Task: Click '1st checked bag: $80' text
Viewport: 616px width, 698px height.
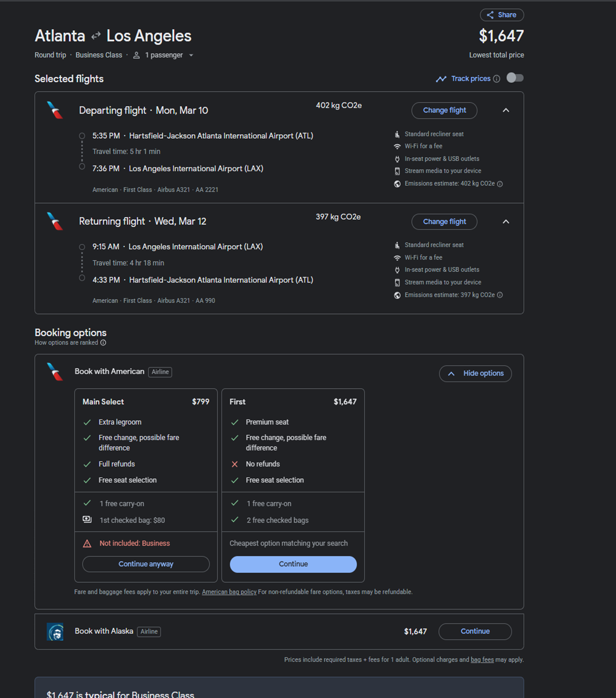Action: pyautogui.click(x=132, y=521)
